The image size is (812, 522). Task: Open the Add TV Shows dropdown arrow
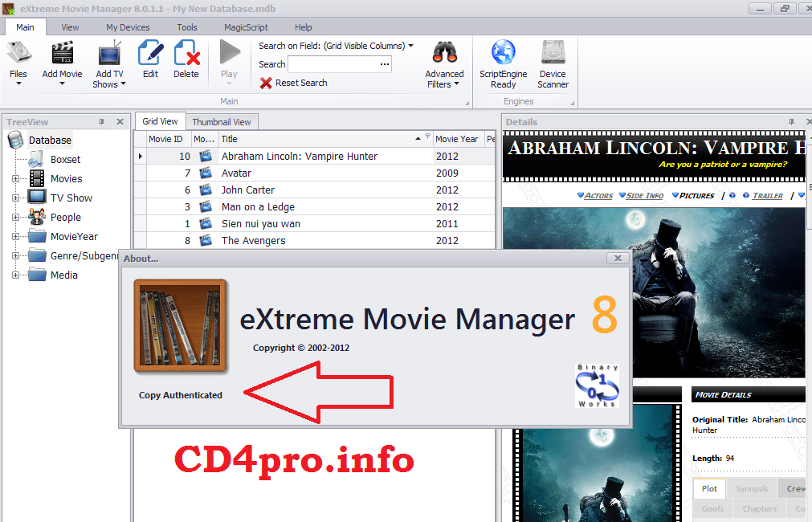click(123, 84)
